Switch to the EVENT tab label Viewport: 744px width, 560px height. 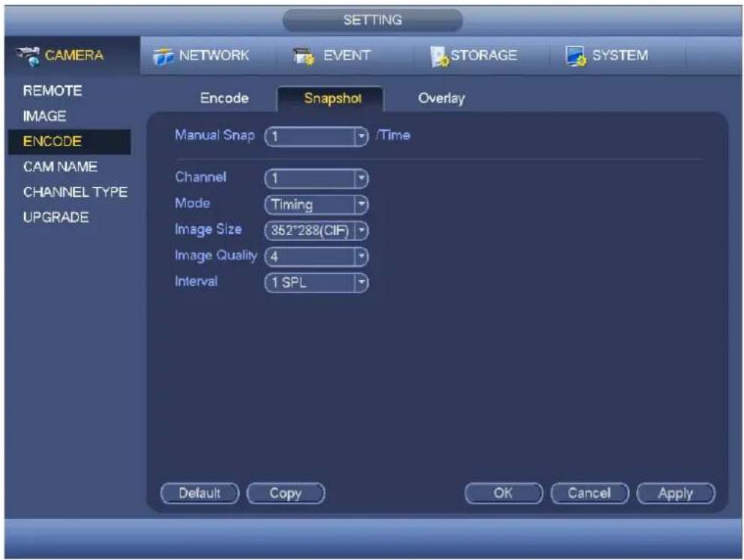point(346,55)
